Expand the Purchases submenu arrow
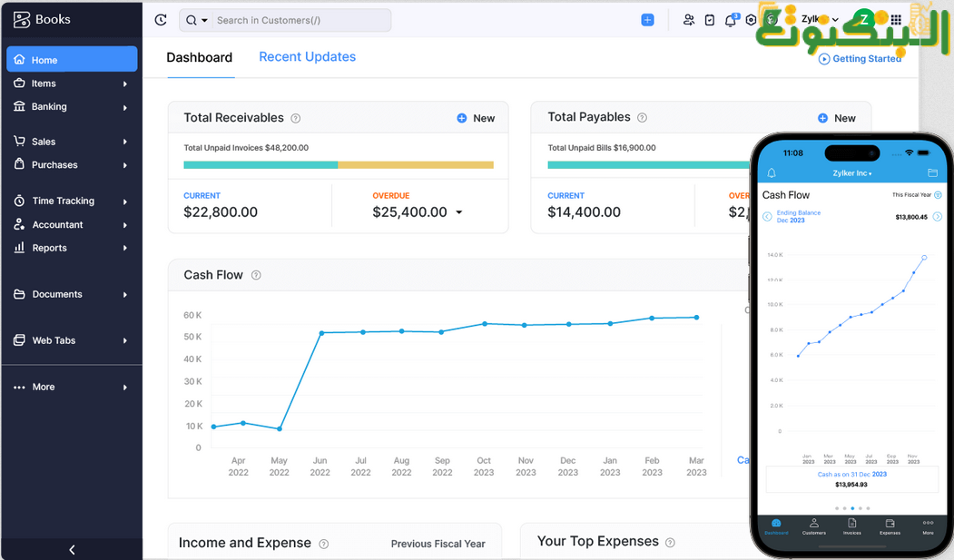The image size is (954, 560). pos(124,165)
